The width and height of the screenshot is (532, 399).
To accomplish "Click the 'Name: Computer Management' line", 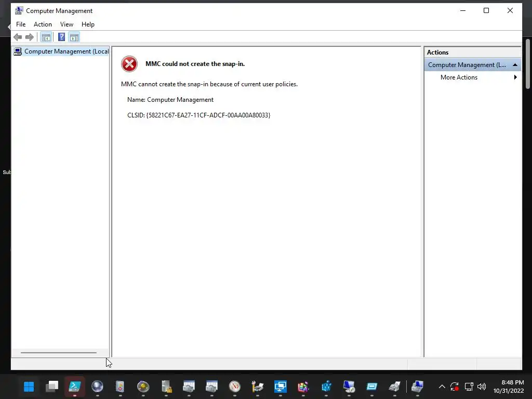I will 170,100.
